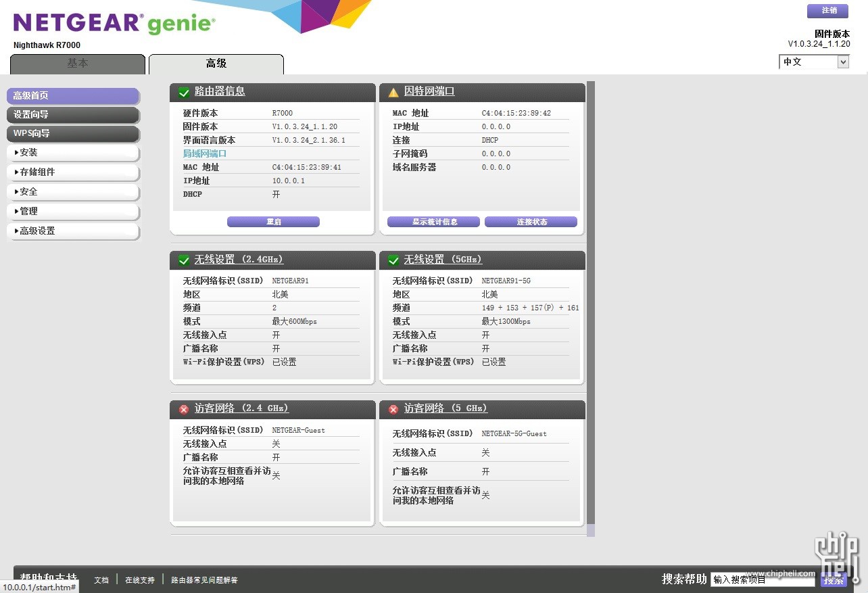The image size is (868, 593).
Task: Click the 显示统计信息 button
Action: click(433, 222)
